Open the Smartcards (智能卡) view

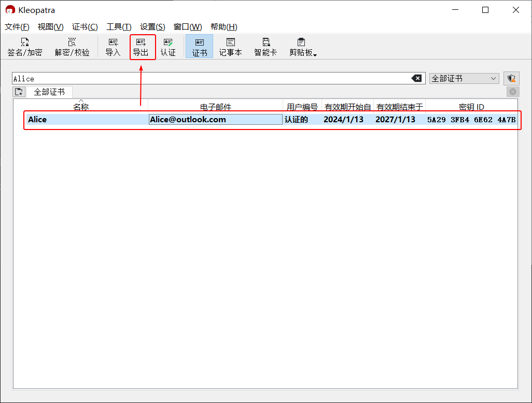265,47
